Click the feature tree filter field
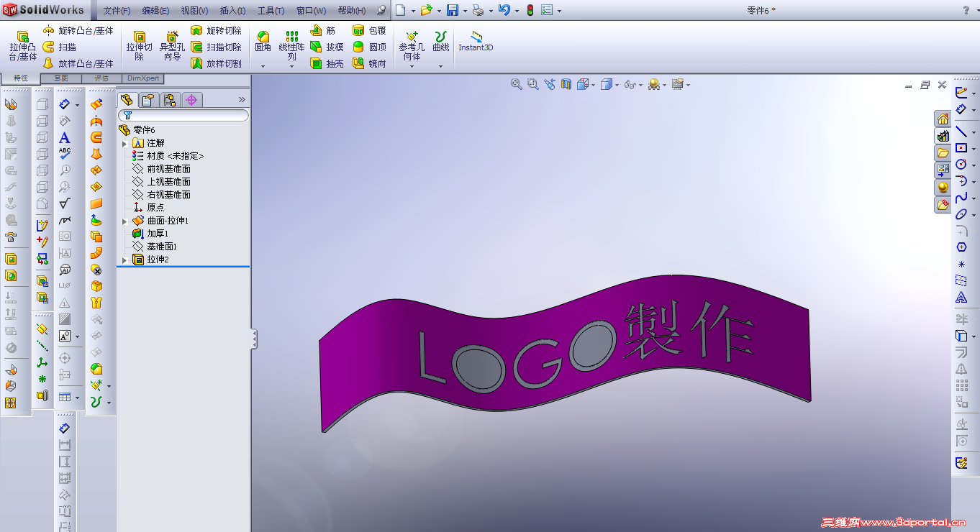980x532 pixels. coord(184,115)
